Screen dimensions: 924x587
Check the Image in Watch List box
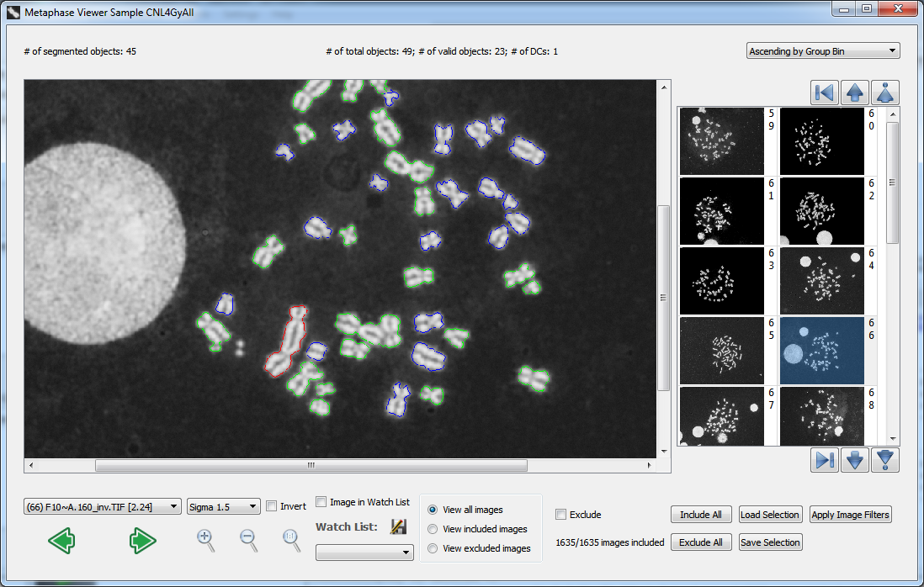coord(321,502)
